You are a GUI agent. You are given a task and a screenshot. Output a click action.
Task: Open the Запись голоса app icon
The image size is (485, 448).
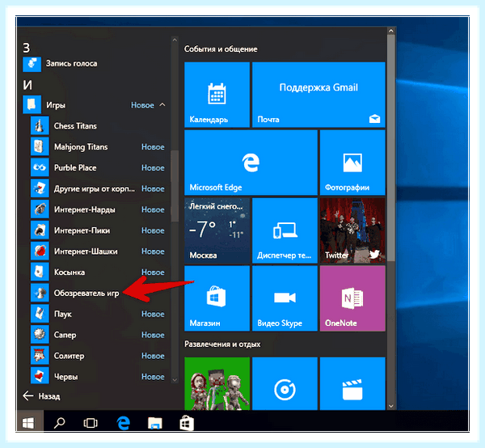point(32,64)
